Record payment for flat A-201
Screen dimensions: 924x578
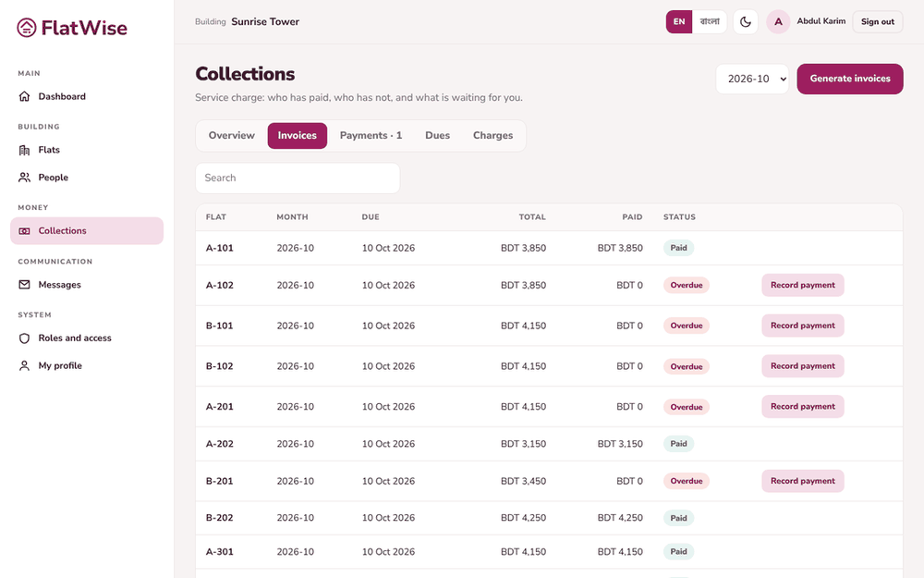pyautogui.click(x=803, y=406)
